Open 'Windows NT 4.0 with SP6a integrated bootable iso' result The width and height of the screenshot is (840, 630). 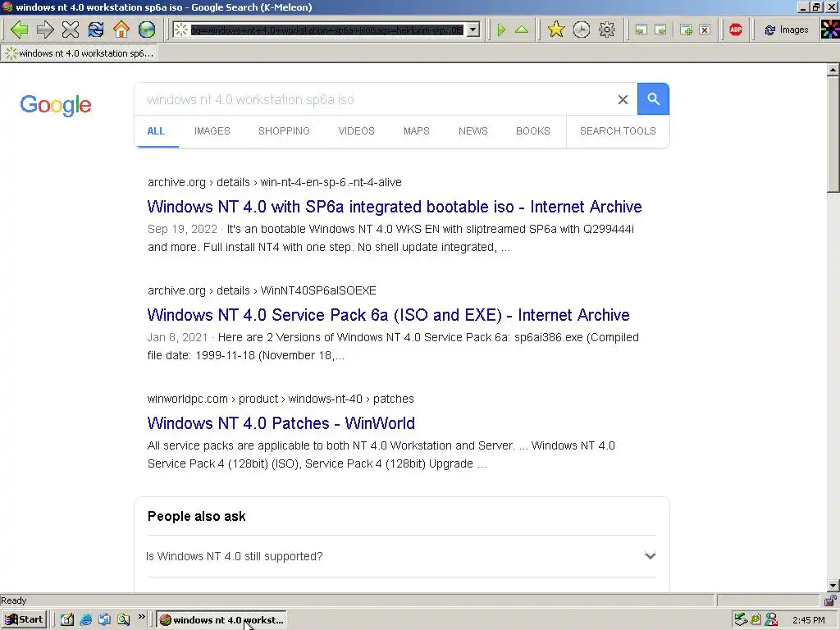[x=395, y=207]
